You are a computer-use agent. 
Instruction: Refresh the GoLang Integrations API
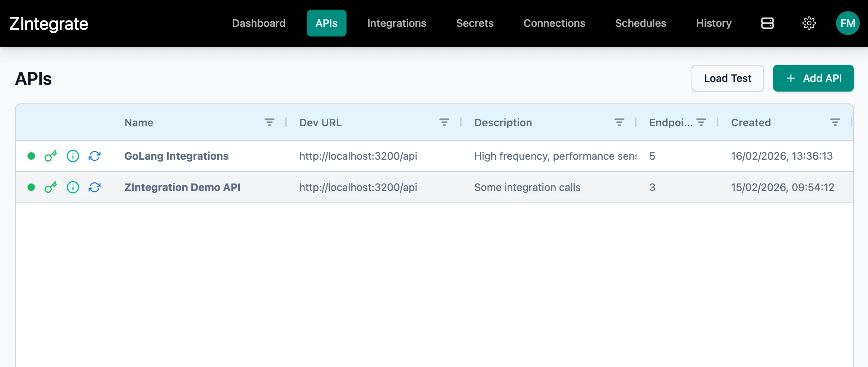pos(94,156)
